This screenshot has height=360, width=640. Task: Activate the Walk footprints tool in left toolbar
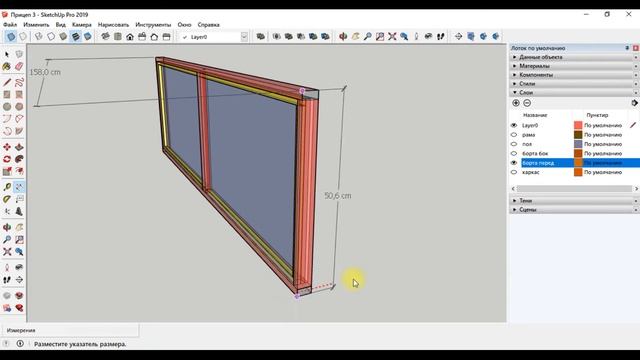point(7,280)
